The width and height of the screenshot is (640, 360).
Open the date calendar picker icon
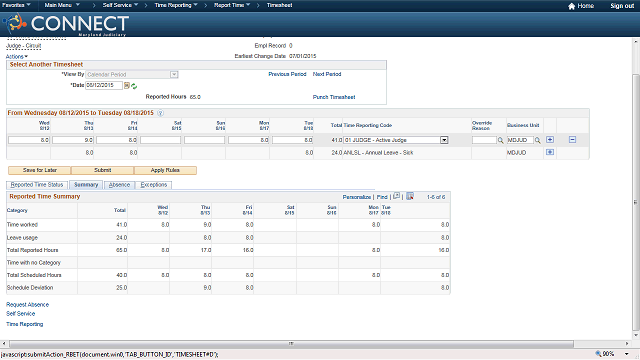127,85
